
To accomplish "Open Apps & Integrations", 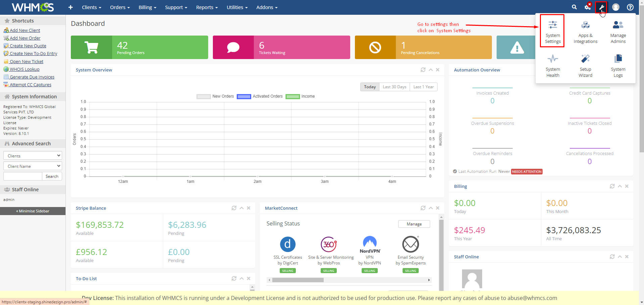I will (585, 32).
